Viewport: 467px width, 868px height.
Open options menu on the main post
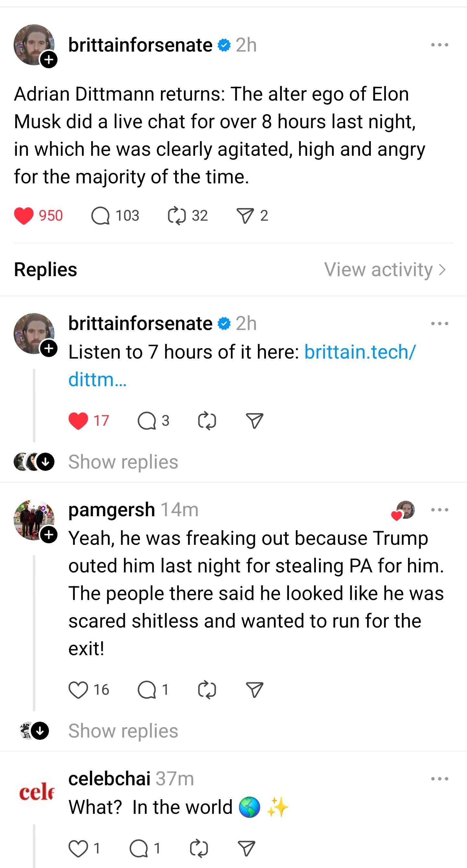[440, 44]
